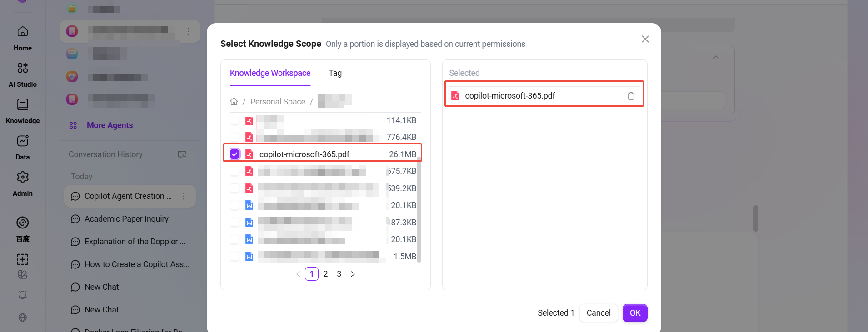Remove copilot-microsoft-365.pdf using trash icon
The width and height of the screenshot is (868, 332).
click(x=631, y=96)
